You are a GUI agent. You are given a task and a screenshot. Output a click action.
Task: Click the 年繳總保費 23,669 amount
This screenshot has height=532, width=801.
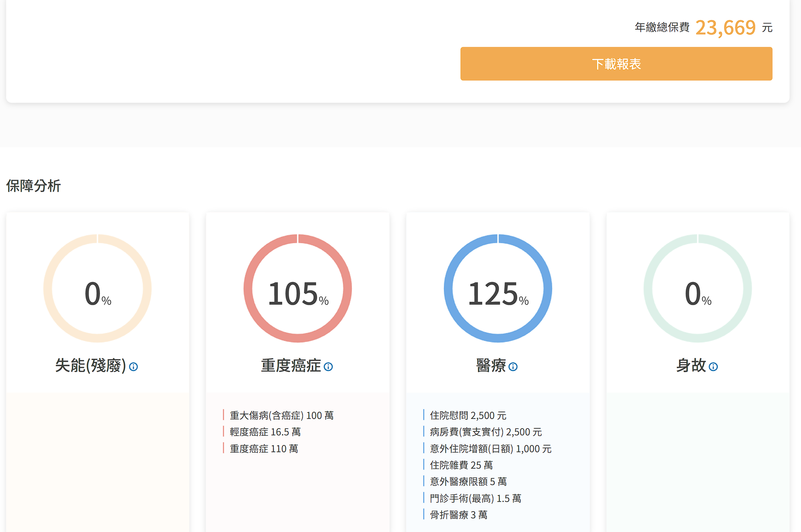click(725, 28)
